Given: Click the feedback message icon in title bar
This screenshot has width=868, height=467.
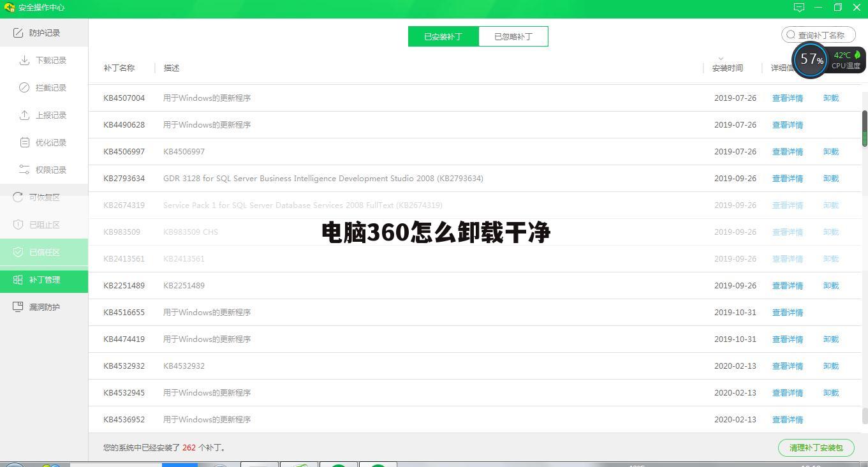Looking at the screenshot, I should click(798, 8).
